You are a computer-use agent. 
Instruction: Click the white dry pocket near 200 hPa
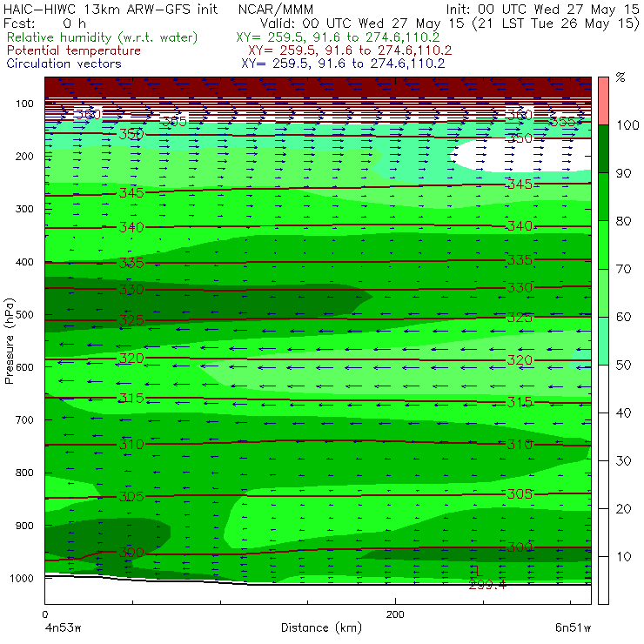(x=520, y=156)
